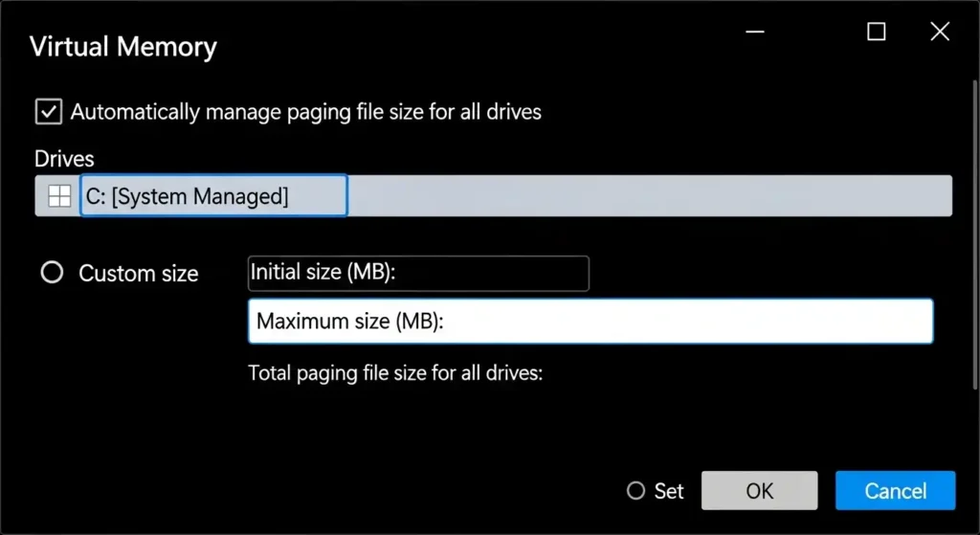The height and width of the screenshot is (535, 980).
Task: Uncheck Automatically manage paging file size checkbox
Action: tap(49, 113)
